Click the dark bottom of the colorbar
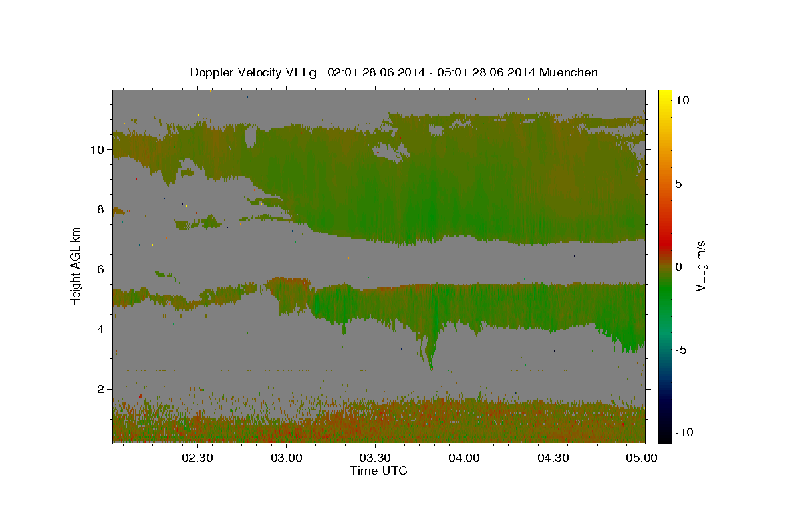The height and width of the screenshot is (532, 798). click(x=665, y=432)
